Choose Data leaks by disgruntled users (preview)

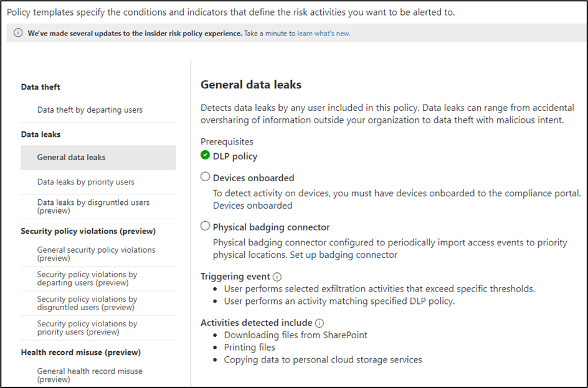coord(93,206)
